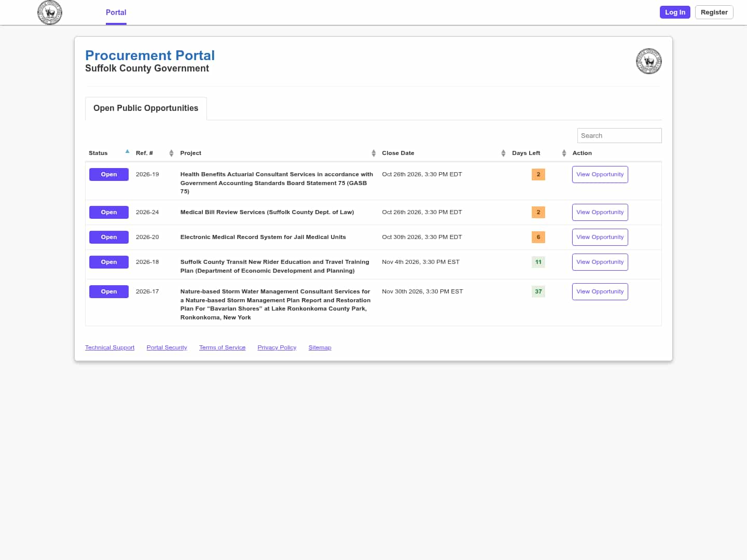Open the Portal Security link
This screenshot has width=747, height=560.
pyautogui.click(x=167, y=347)
